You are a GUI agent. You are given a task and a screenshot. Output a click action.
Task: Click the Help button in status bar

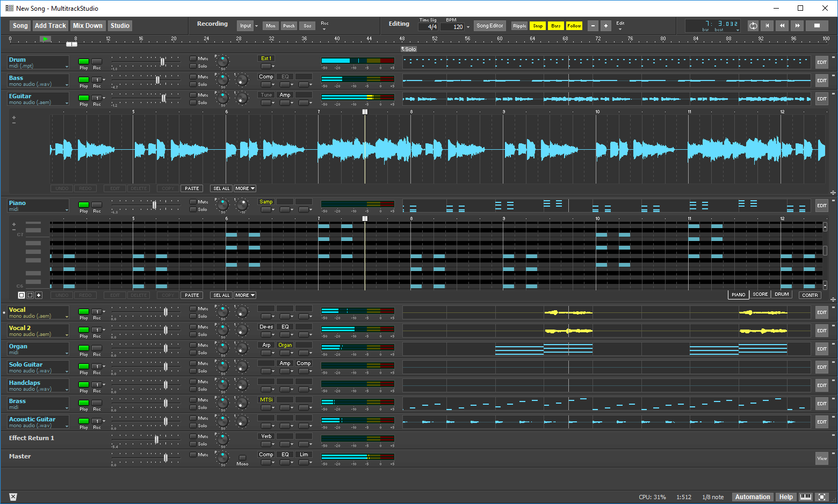(x=786, y=497)
